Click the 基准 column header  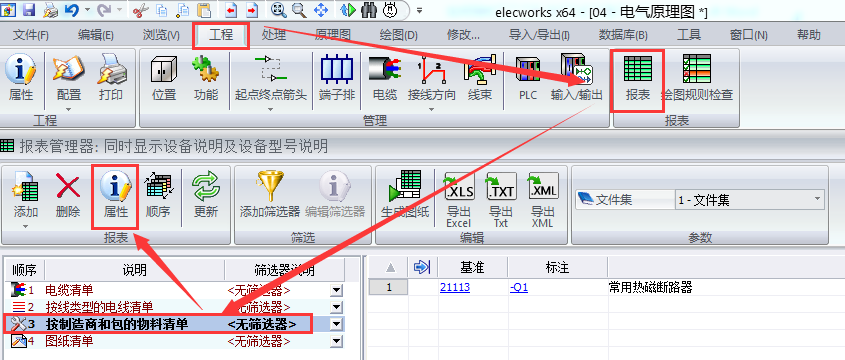[473, 267]
